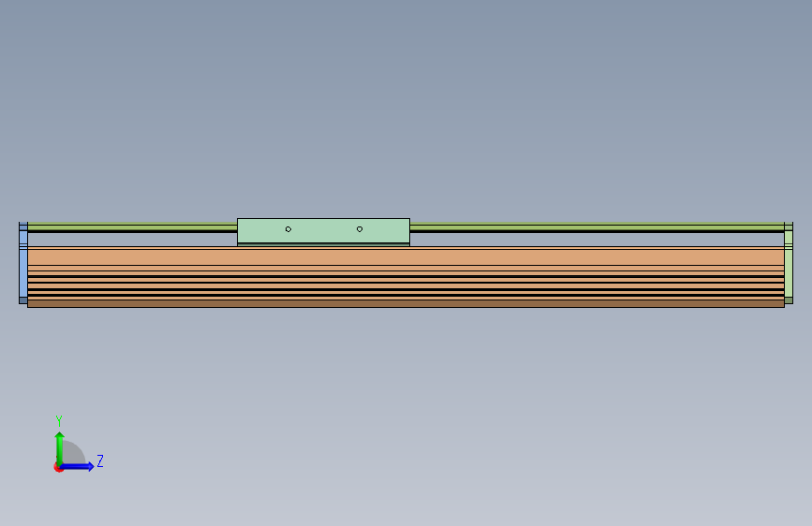The image size is (812, 526).
Task: Click the right hole on the carriage block
Action: 360,229
